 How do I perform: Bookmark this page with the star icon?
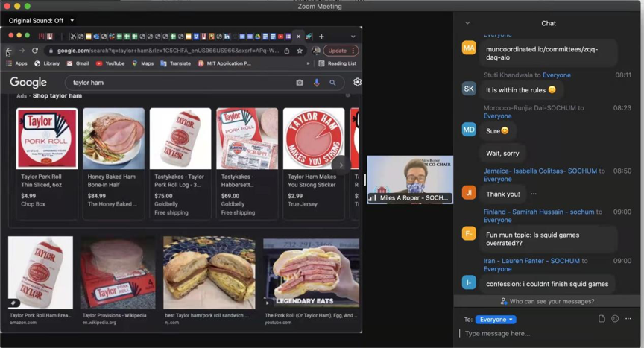click(x=300, y=51)
